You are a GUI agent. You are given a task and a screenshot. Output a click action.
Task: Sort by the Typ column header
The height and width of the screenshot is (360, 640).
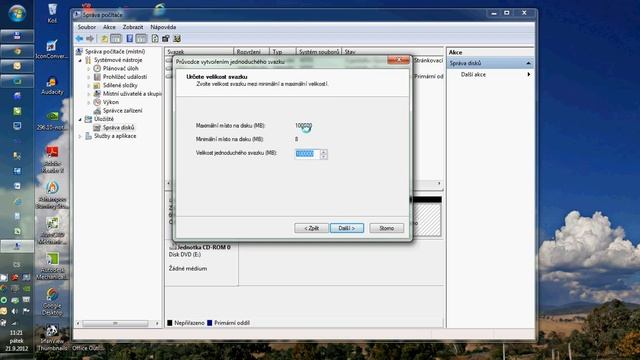coord(282,52)
